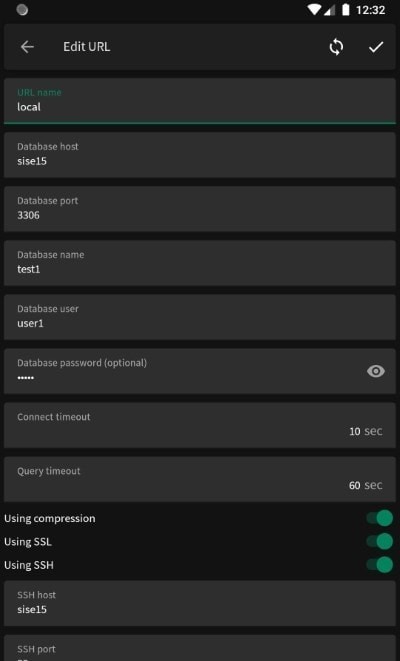Confirm edits with the checkmark icon
The image size is (400, 661).
tap(376, 47)
